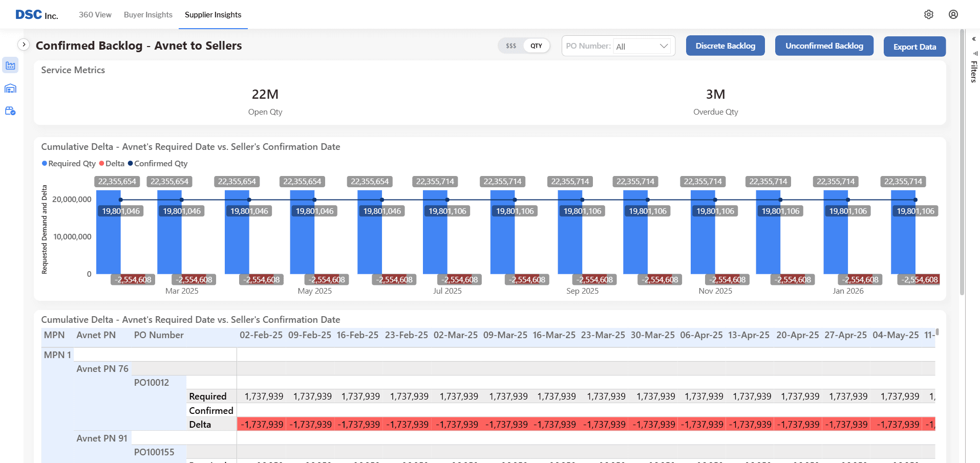Click the Sep 2025 x-axis label
The width and height of the screenshot is (980, 463).
click(582, 291)
